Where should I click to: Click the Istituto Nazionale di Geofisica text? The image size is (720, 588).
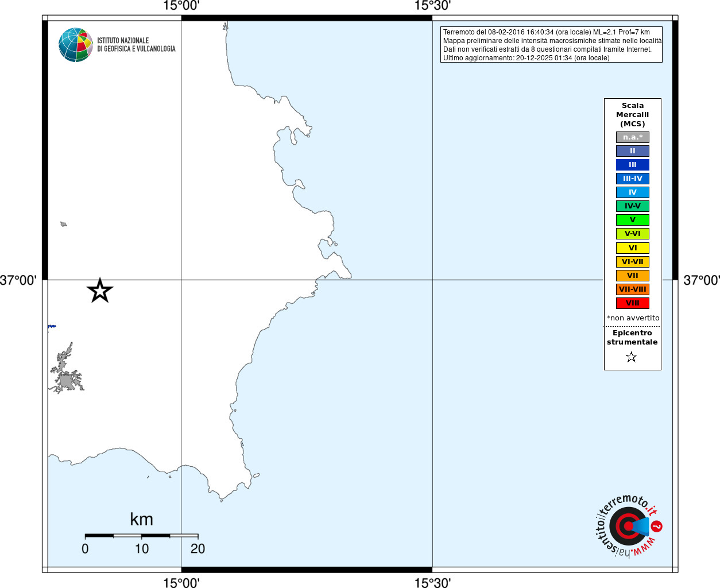[x=136, y=45]
